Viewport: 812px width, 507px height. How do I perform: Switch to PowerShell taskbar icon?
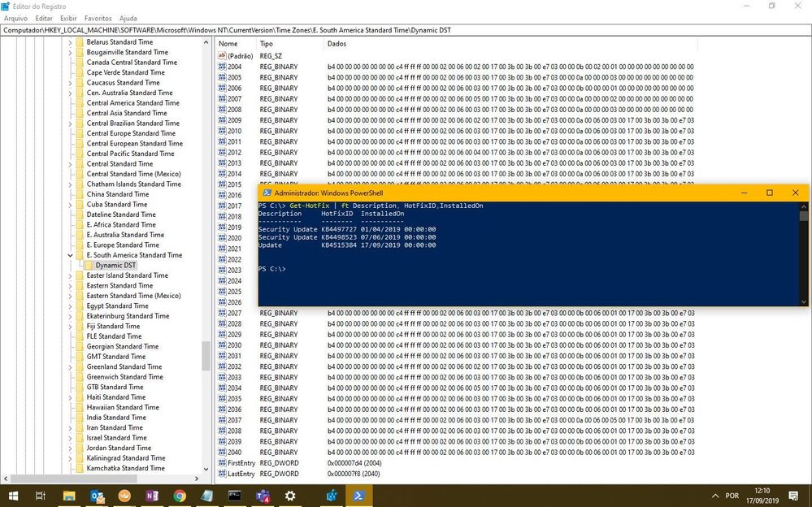[358, 496]
